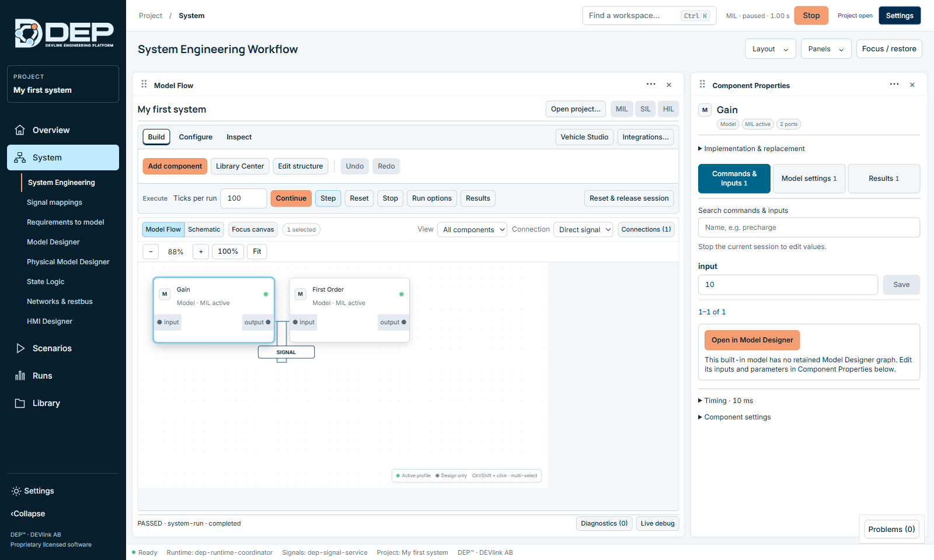
Task: Click the Runs bar chart icon
Action: coord(20,376)
